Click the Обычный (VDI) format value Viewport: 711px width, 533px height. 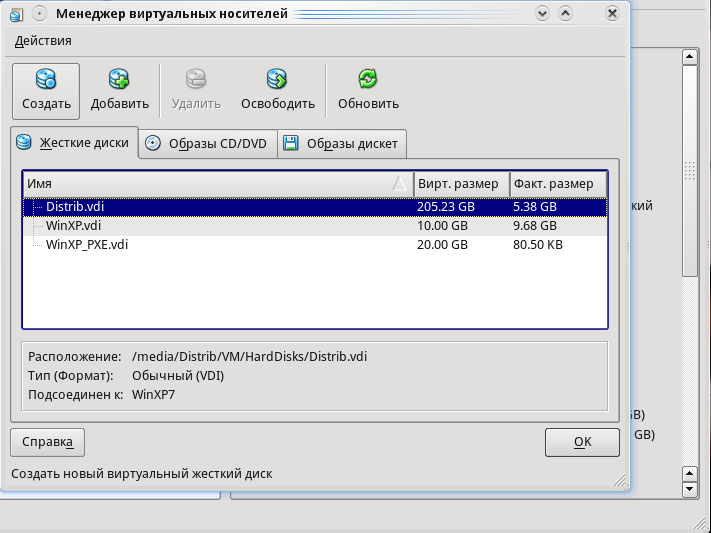pos(178,376)
